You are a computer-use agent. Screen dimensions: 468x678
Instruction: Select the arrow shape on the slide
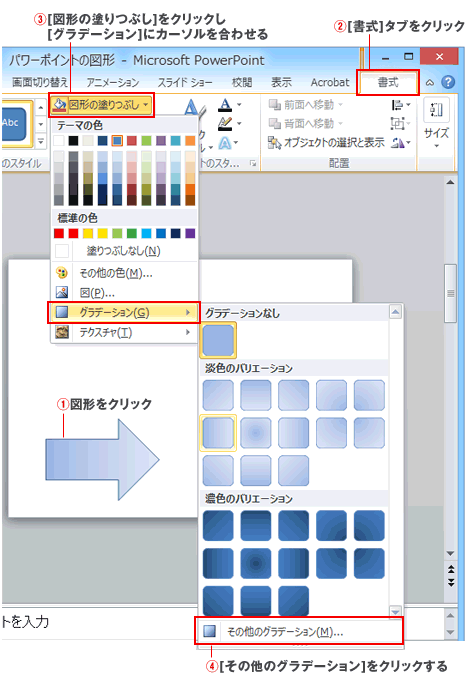[102, 460]
